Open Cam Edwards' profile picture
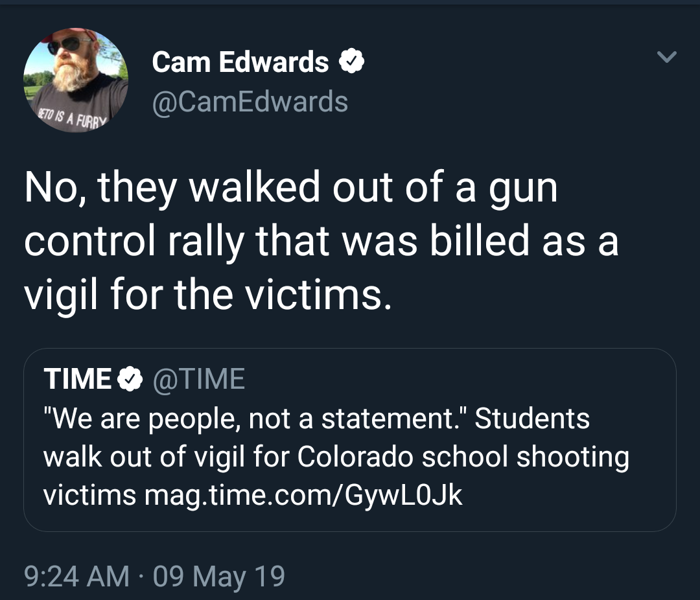 pyautogui.click(x=76, y=80)
